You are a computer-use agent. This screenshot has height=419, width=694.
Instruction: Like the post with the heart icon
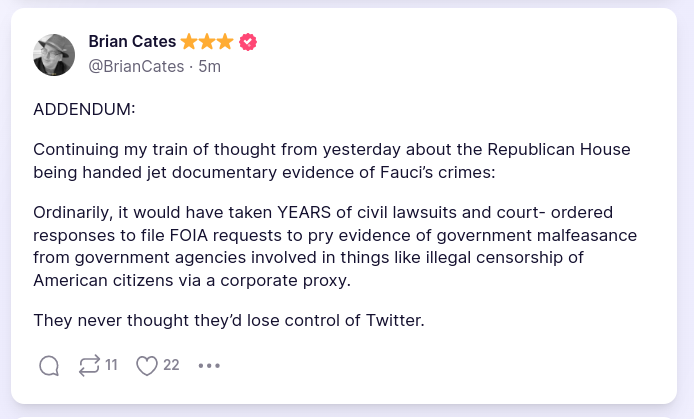147,366
